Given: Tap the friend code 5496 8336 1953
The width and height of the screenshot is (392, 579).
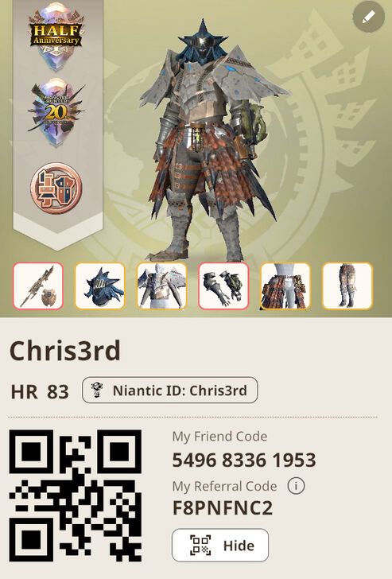Looking at the screenshot, I should click(244, 460).
